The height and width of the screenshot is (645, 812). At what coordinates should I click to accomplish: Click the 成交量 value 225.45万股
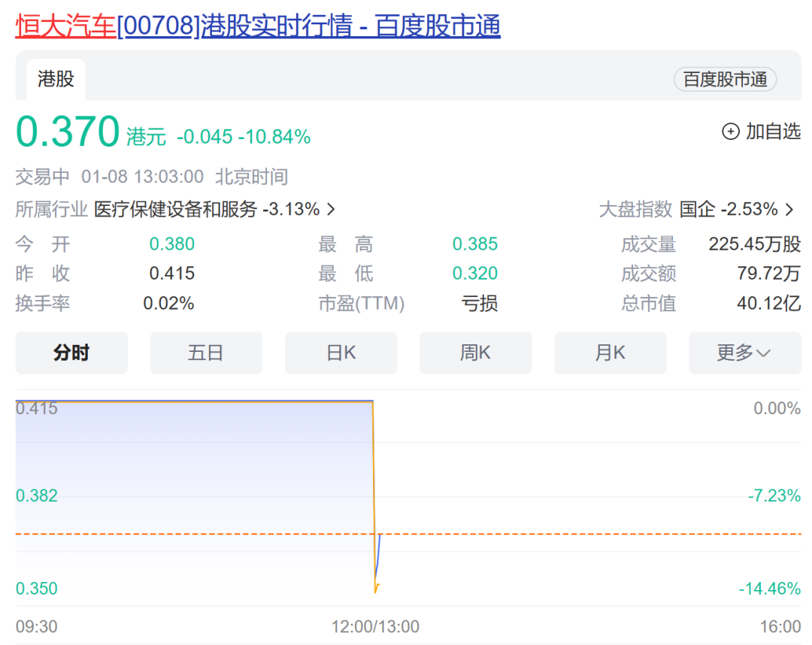[x=755, y=244]
